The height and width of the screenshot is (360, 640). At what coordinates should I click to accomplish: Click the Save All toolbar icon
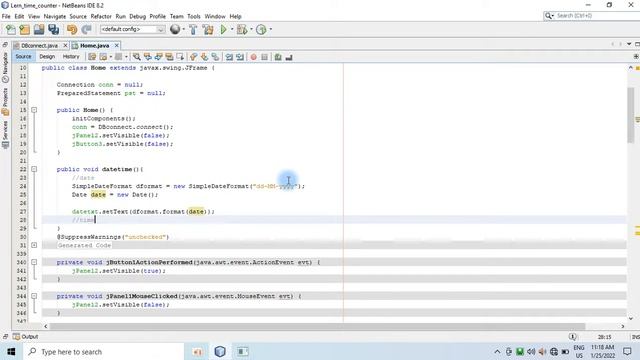pos(53,29)
